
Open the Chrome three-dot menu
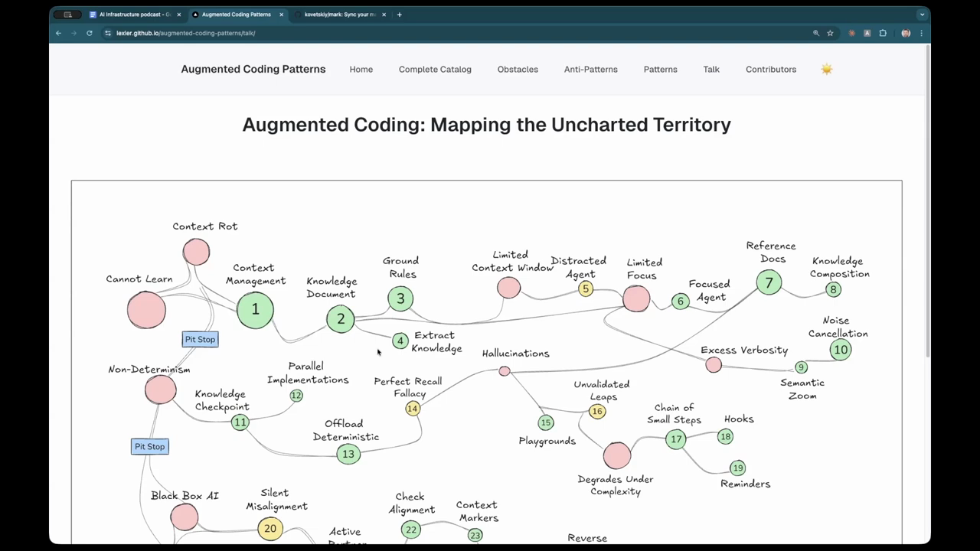click(921, 33)
